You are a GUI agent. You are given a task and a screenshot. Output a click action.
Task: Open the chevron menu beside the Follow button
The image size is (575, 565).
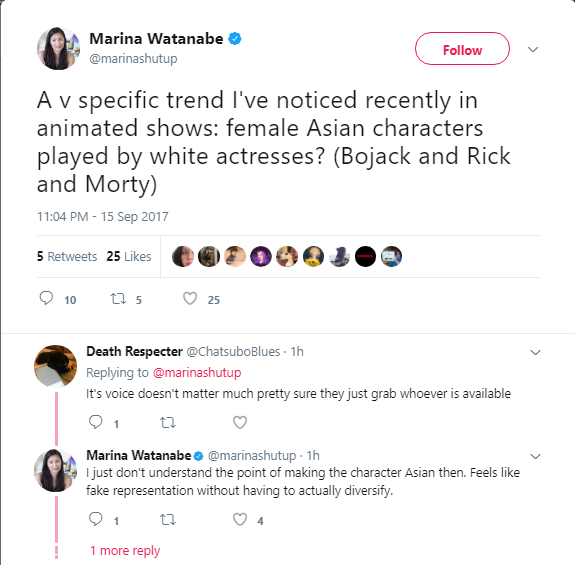[x=533, y=49]
